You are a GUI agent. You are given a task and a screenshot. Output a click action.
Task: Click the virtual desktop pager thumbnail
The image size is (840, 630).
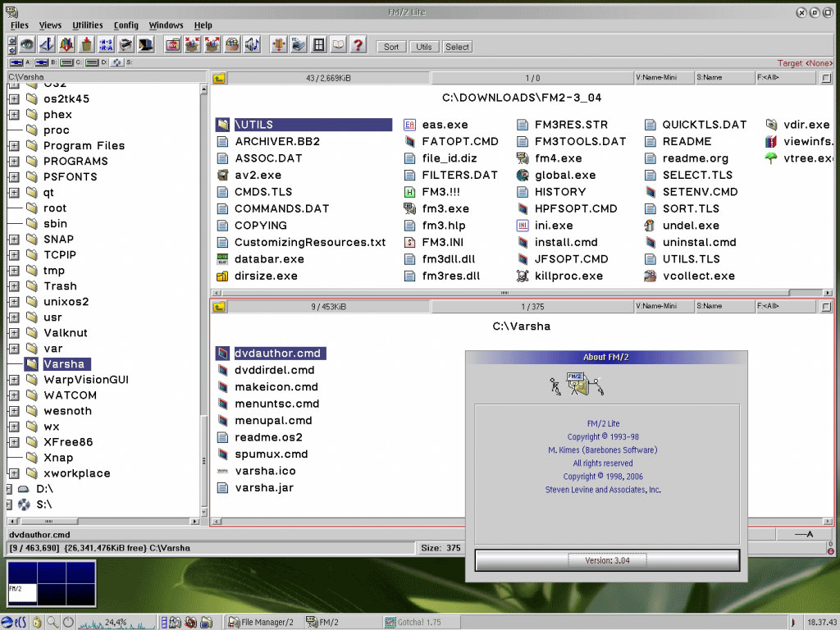(52, 583)
